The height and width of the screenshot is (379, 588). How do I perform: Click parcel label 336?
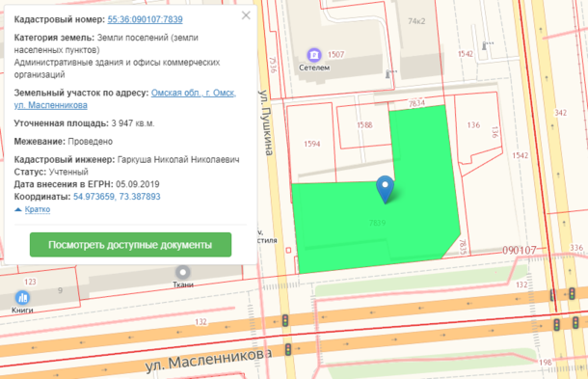pyautogui.click(x=576, y=248)
